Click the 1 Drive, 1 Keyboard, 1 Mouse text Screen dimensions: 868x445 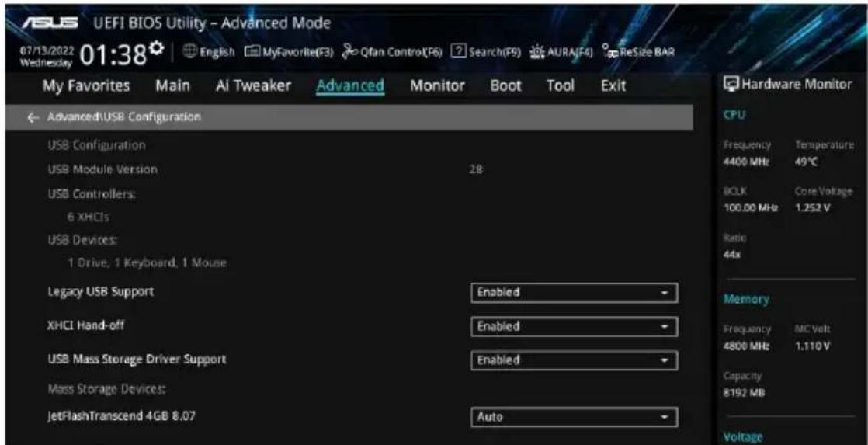tap(147, 263)
